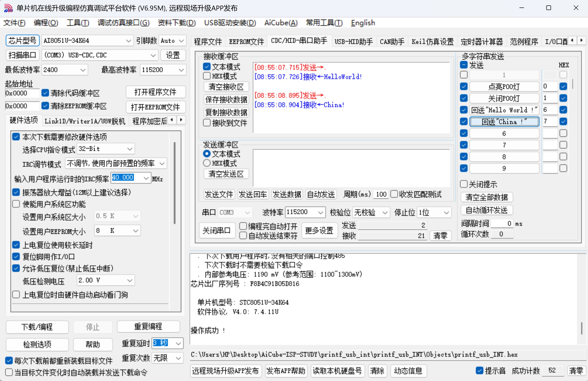
Task: Select HEX模式 radio in send buffer
Action: (207, 163)
